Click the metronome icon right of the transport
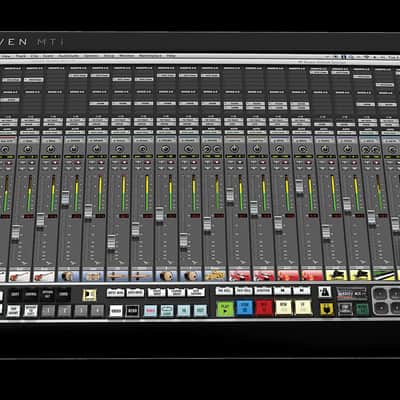 (x=324, y=292)
